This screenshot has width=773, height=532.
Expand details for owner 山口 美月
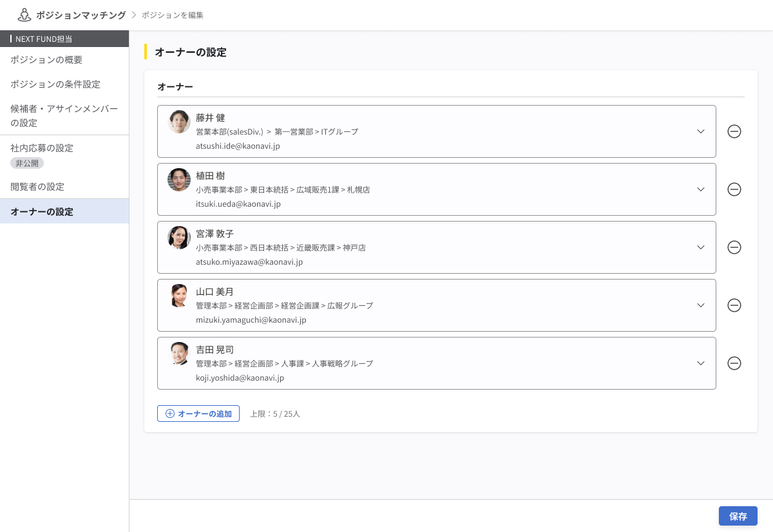[701, 305]
